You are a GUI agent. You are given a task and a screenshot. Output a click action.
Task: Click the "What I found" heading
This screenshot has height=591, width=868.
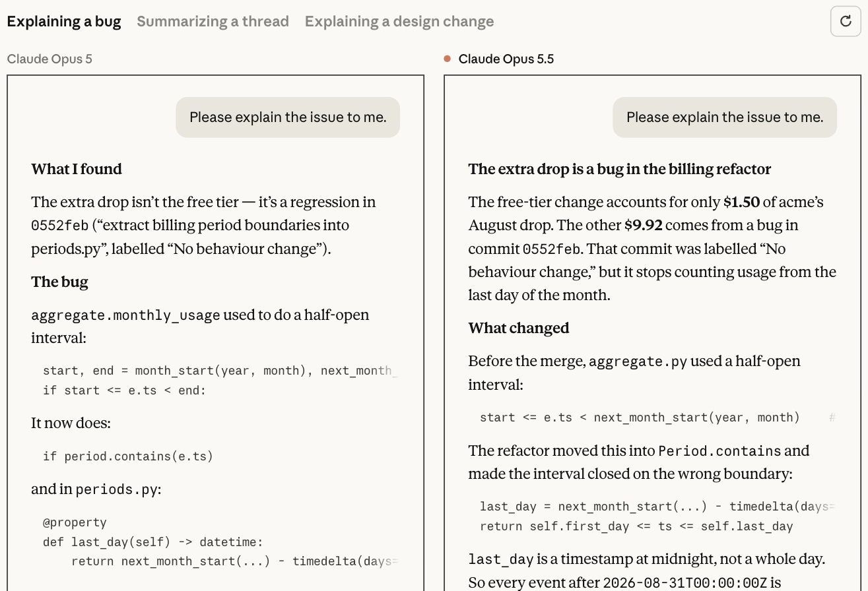pyautogui.click(x=77, y=169)
